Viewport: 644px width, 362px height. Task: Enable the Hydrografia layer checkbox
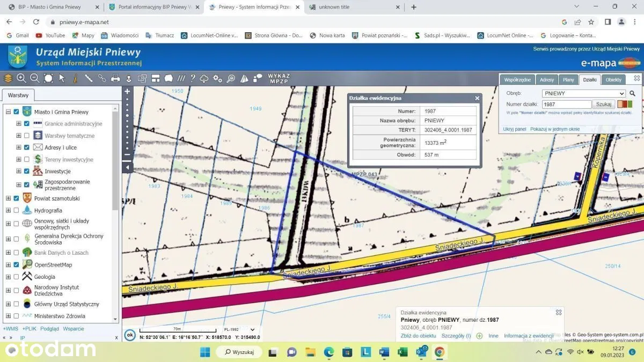(16, 211)
